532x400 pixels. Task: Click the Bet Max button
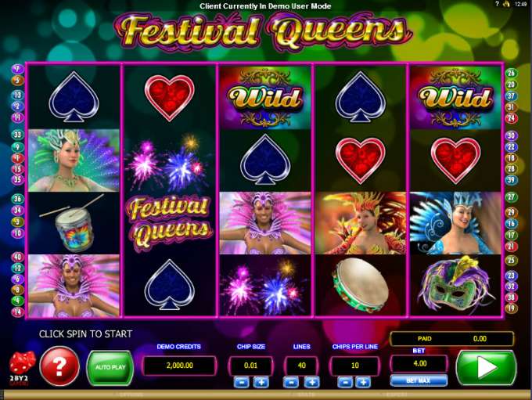point(419,380)
